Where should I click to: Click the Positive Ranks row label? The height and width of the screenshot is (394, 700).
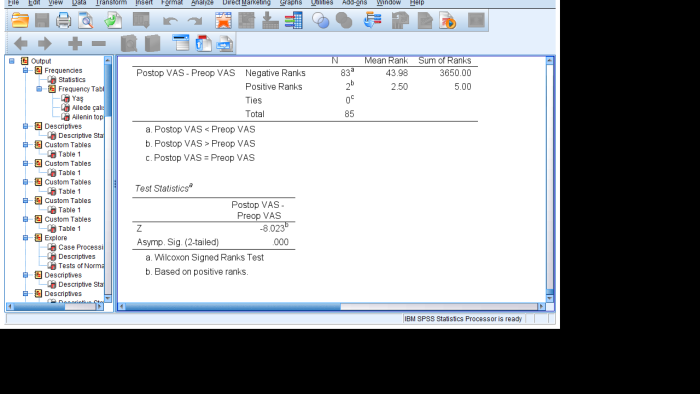pyautogui.click(x=273, y=87)
